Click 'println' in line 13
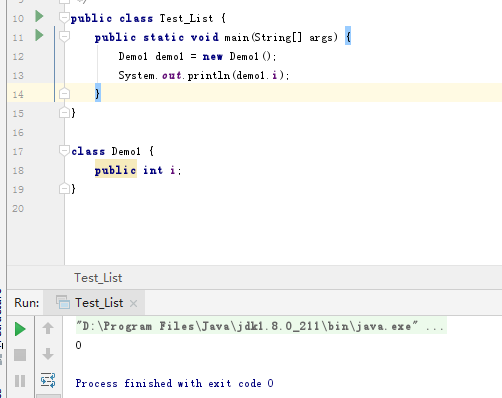Viewport: 502px width, 398px height. (x=209, y=75)
